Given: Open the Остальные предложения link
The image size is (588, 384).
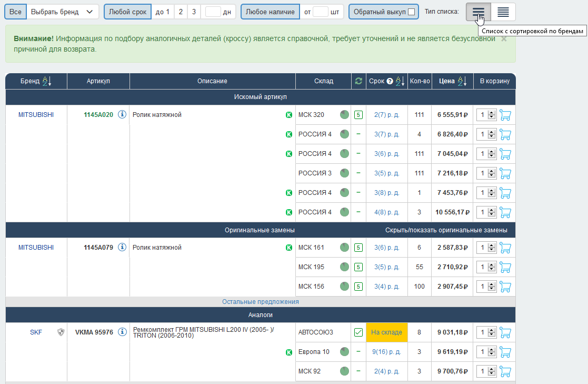Looking at the screenshot, I should 260,302.
